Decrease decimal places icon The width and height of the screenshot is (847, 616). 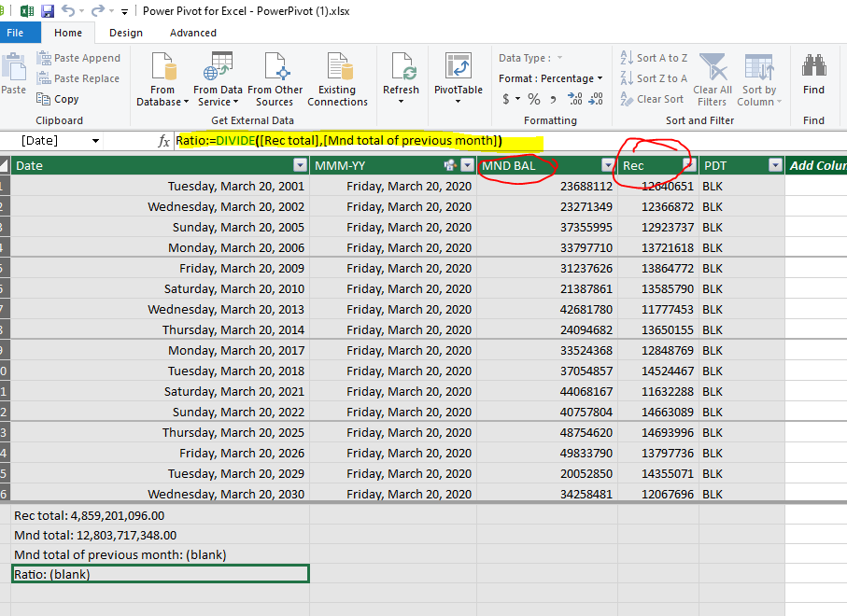[596, 99]
